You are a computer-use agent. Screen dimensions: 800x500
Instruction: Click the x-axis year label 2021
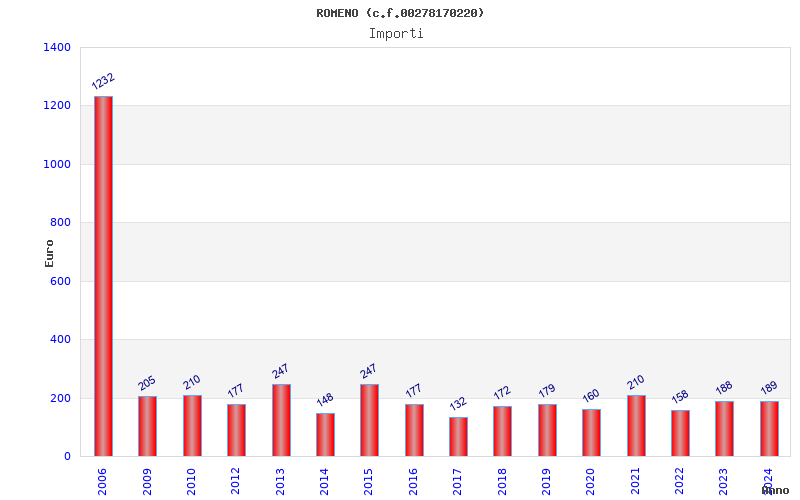tap(635, 482)
